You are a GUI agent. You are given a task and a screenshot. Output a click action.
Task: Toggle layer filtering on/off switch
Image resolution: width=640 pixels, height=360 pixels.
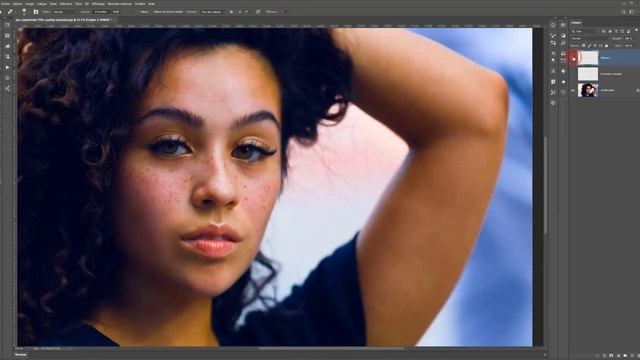click(x=636, y=30)
